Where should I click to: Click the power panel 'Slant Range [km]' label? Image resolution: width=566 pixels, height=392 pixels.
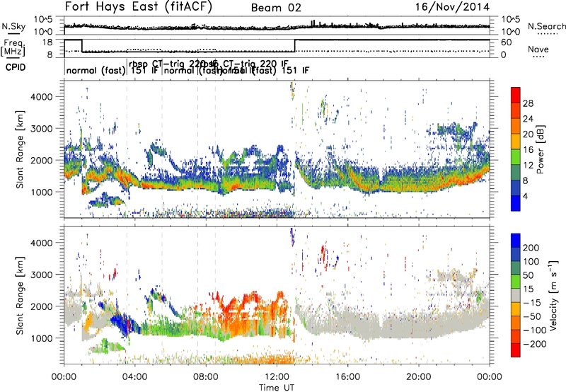click(x=20, y=149)
